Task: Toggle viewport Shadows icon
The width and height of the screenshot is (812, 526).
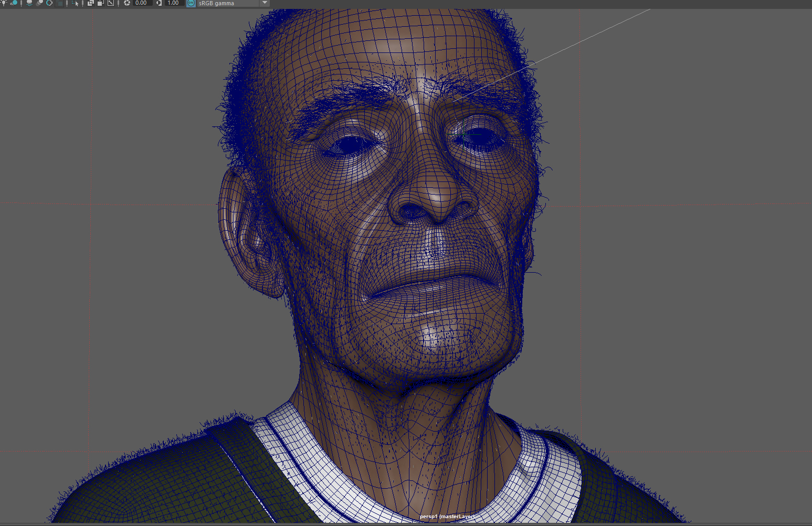Action: tap(14, 3)
